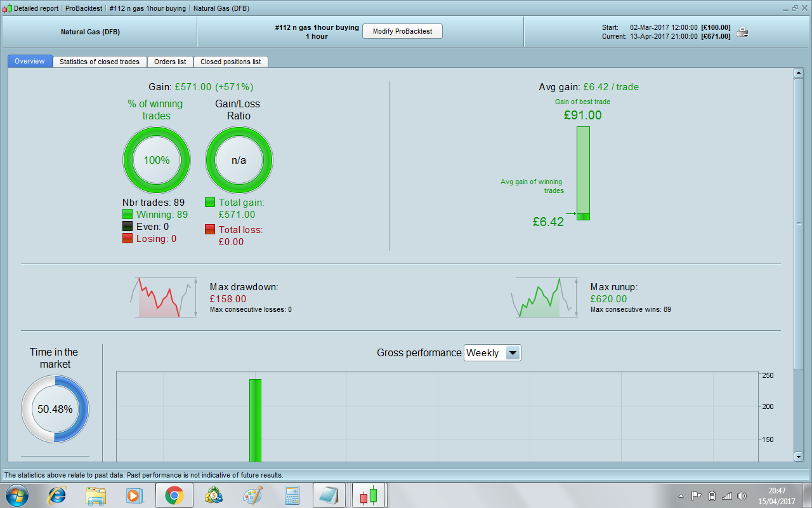Screen dimensions: 812x508
Task: Click the vertical scrollbar up arrow
Action: [798, 73]
